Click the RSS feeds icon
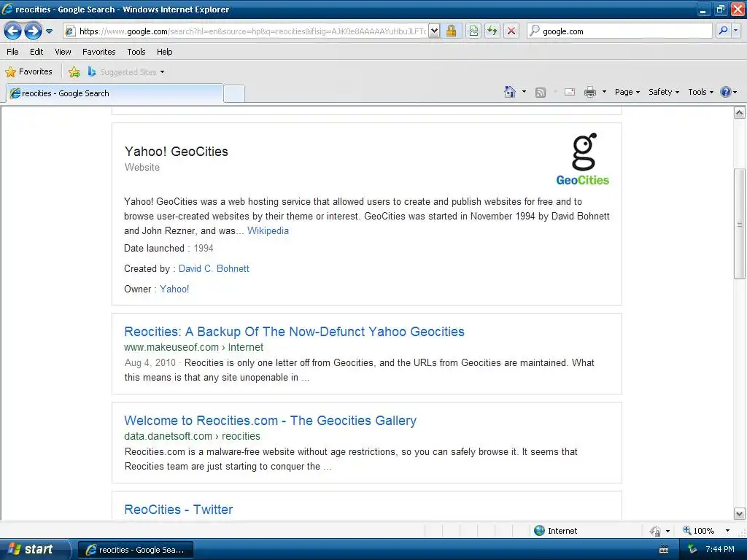Image resolution: width=747 pixels, height=560 pixels. pyautogui.click(x=541, y=93)
